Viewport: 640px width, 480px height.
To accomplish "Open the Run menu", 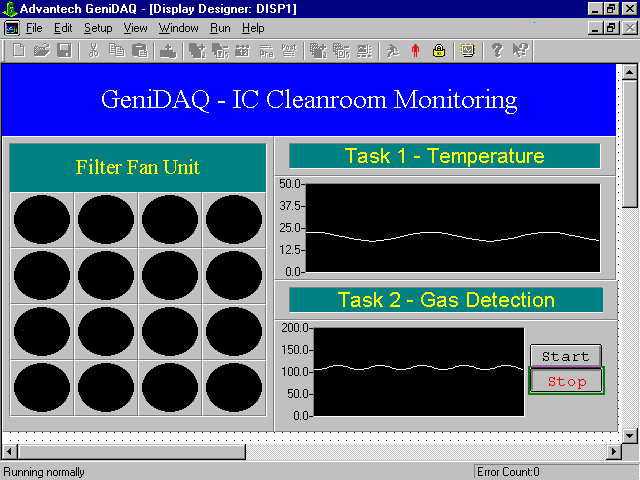I will tap(220, 28).
